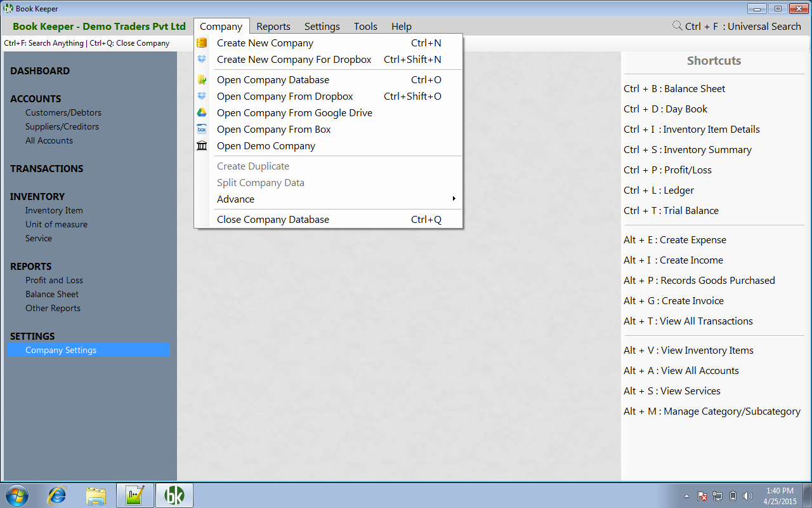
Task: Click the Universal Search magnifier icon
Action: tap(678, 26)
